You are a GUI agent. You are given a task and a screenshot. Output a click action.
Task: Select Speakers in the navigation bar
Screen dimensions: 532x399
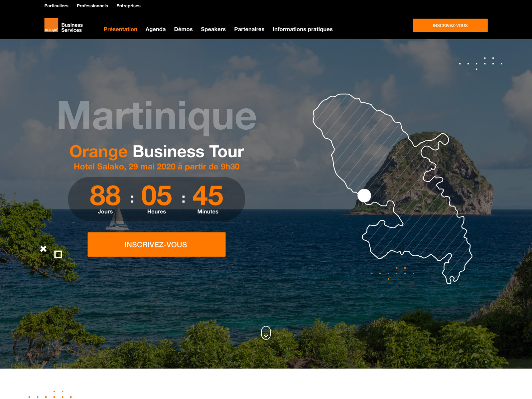click(x=213, y=29)
